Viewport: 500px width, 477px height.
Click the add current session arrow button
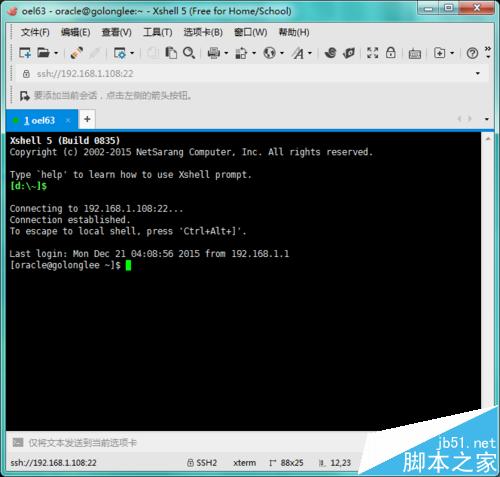(25, 96)
